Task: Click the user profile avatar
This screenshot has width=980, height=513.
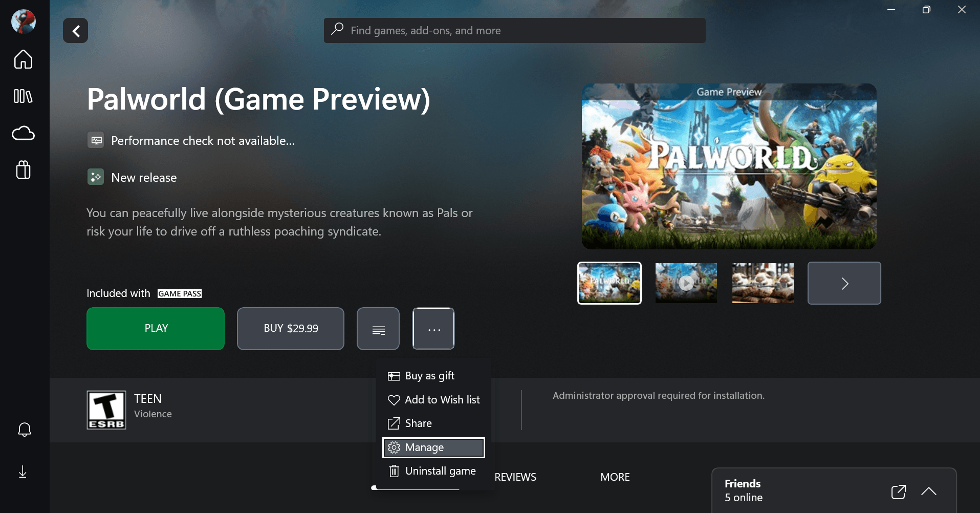Action: [x=24, y=22]
